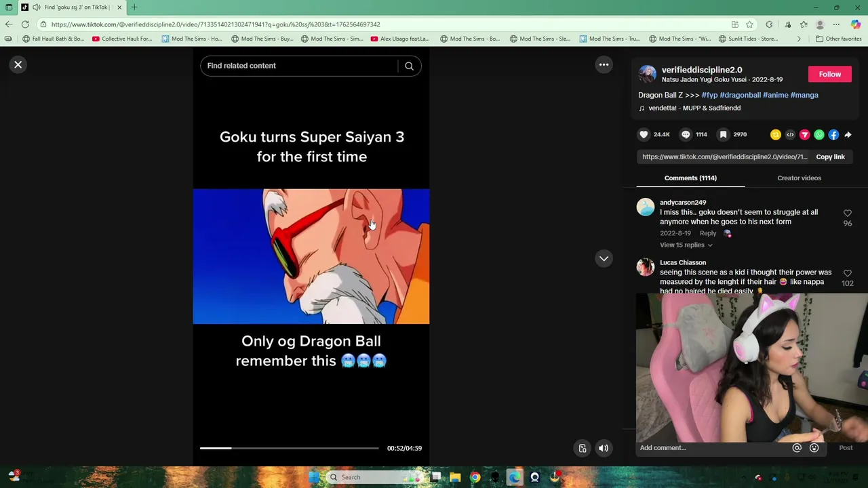868x488 pixels.
Task: Switch to Creator videos tab
Action: click(799, 178)
